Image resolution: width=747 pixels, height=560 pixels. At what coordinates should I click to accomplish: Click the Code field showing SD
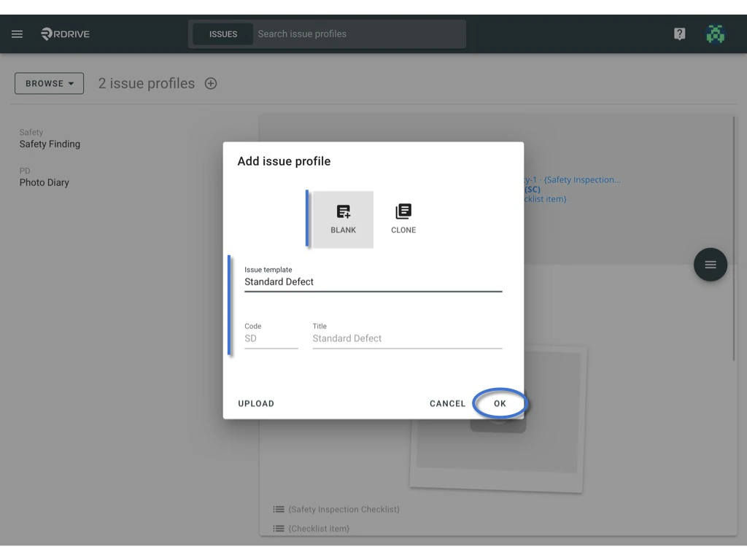[270, 338]
